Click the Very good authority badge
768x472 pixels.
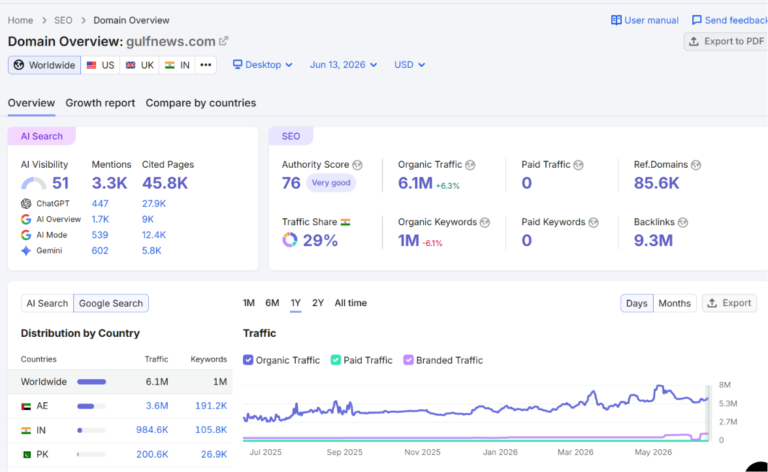point(331,183)
